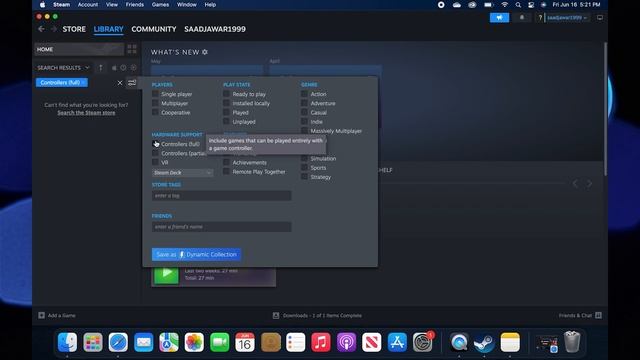Go to the STORE tab

pyautogui.click(x=74, y=29)
